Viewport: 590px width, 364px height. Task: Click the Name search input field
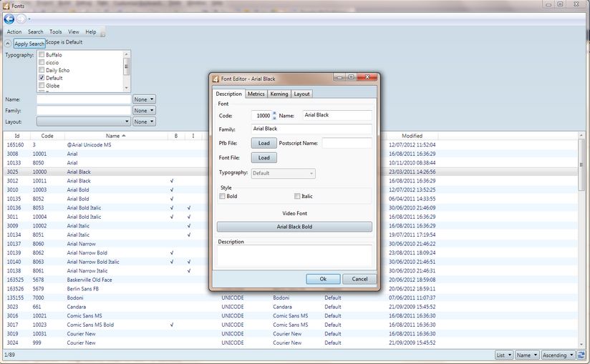click(x=84, y=99)
